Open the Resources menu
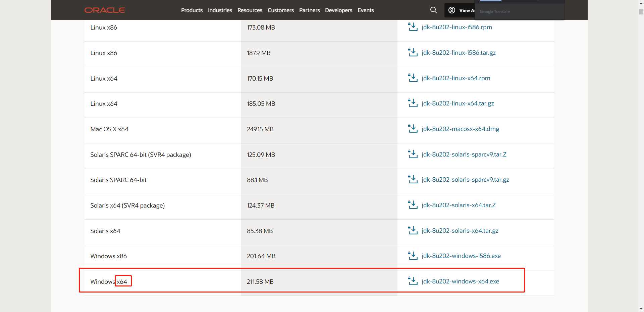644x312 pixels. click(x=250, y=10)
